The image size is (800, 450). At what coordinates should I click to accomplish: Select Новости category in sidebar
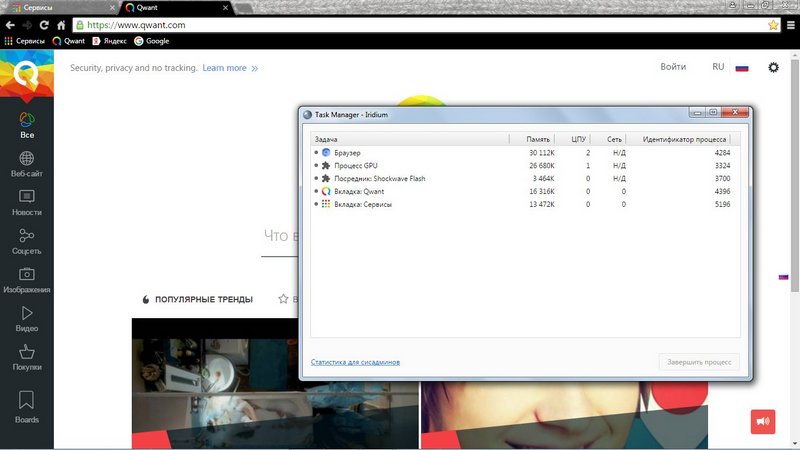[x=27, y=203]
